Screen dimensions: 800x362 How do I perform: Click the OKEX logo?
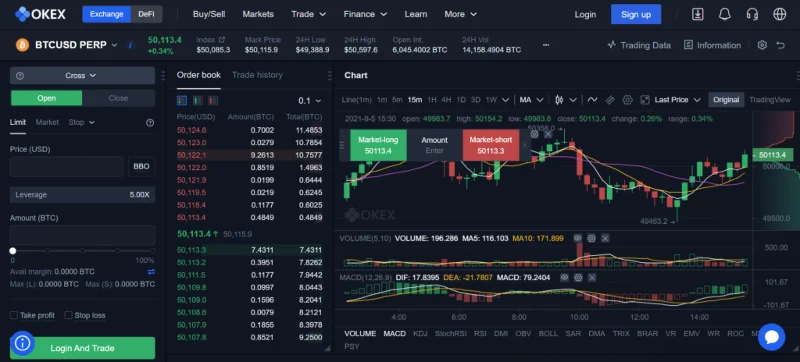coord(40,14)
